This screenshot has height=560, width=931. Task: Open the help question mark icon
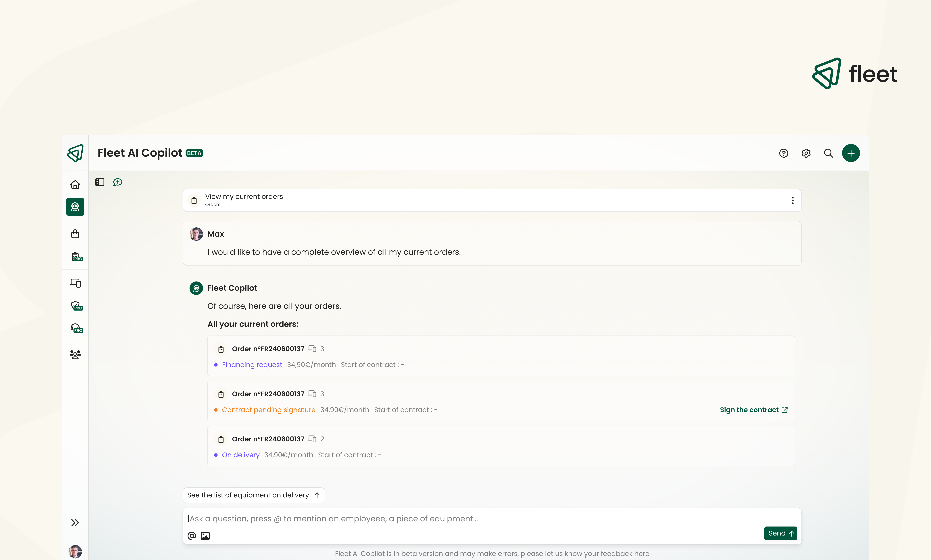[x=784, y=153]
